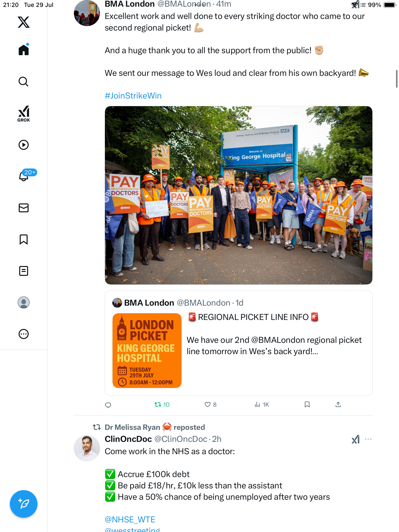
Task: Open the @NHSE_WTE mention link
Action: (x=130, y=519)
